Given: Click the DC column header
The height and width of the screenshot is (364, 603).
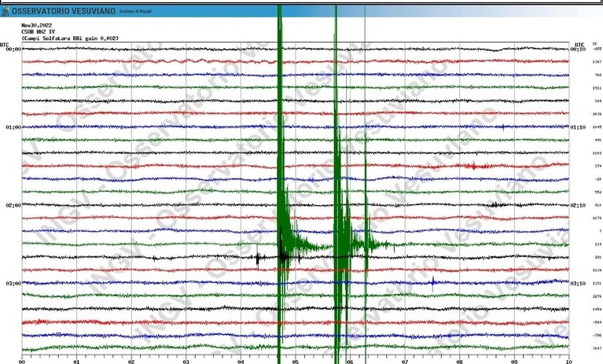Looking at the screenshot, I should 595,44.
